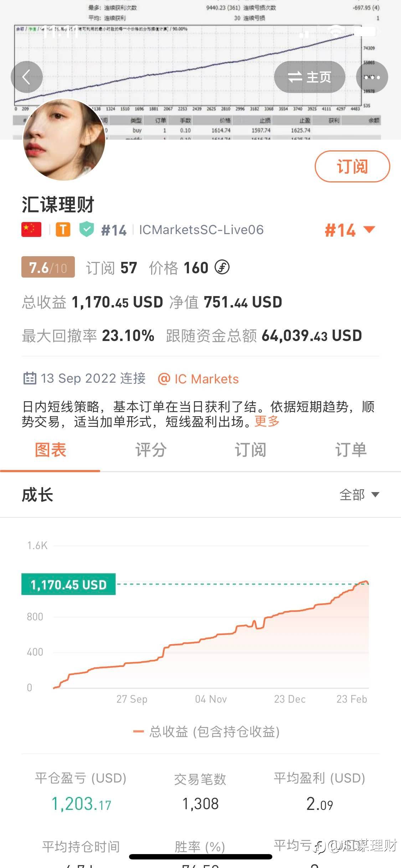Switch to 主页 home view

coord(309,77)
